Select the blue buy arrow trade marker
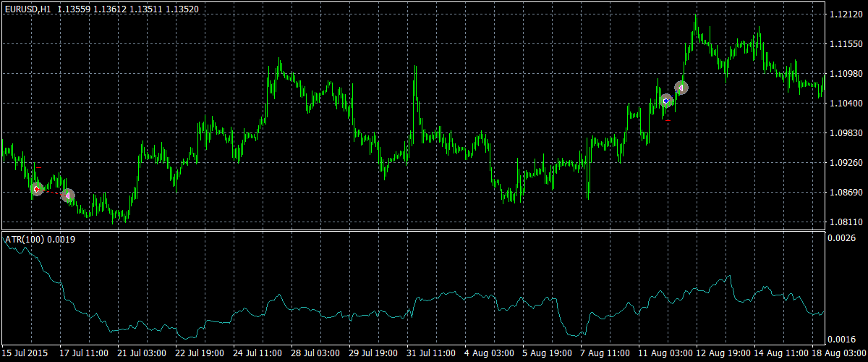This screenshot has height=362, width=868. pyautogui.click(x=666, y=101)
